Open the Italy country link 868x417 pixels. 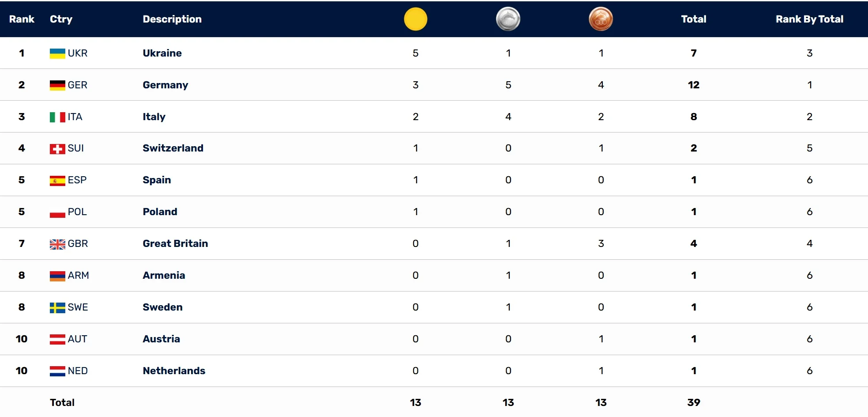pos(154,117)
